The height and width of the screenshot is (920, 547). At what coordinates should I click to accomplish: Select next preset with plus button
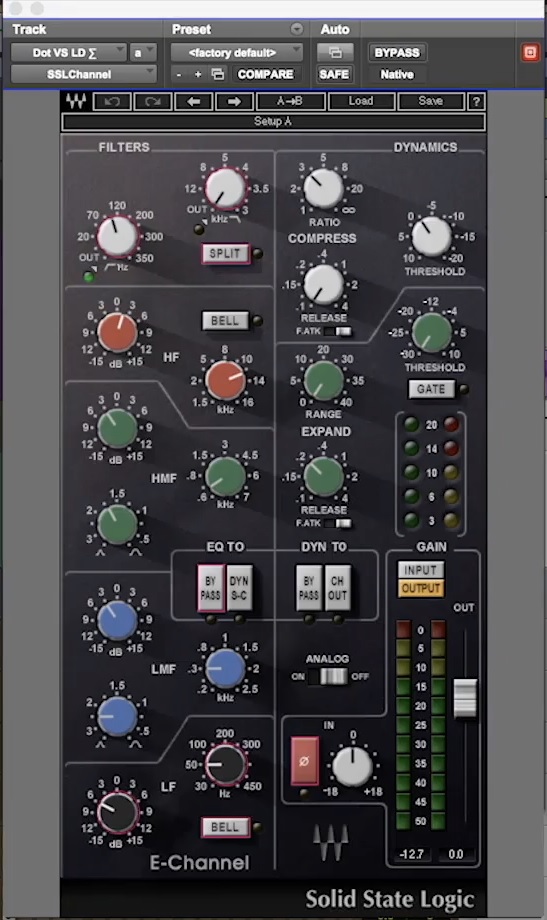click(198, 75)
